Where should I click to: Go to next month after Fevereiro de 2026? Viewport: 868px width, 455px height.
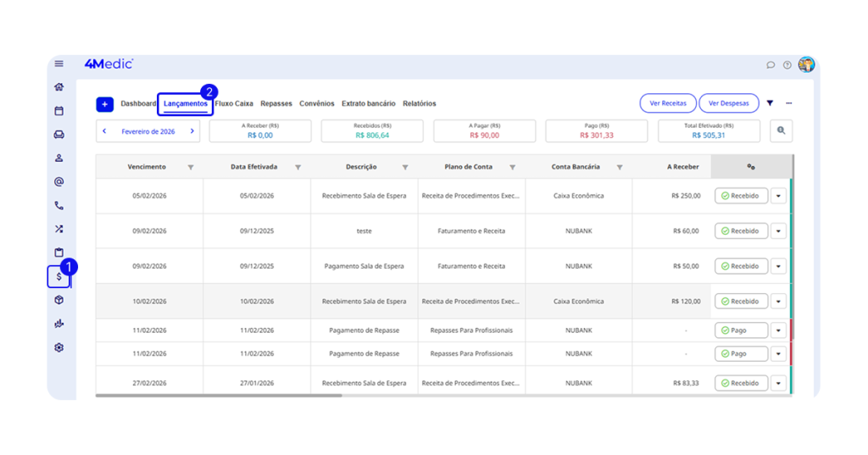[192, 131]
